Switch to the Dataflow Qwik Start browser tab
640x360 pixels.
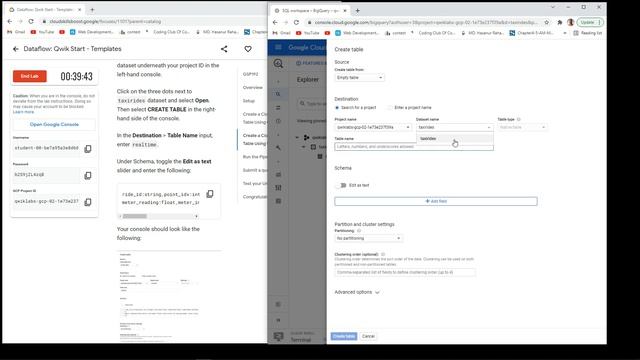pyautogui.click(x=45, y=9)
